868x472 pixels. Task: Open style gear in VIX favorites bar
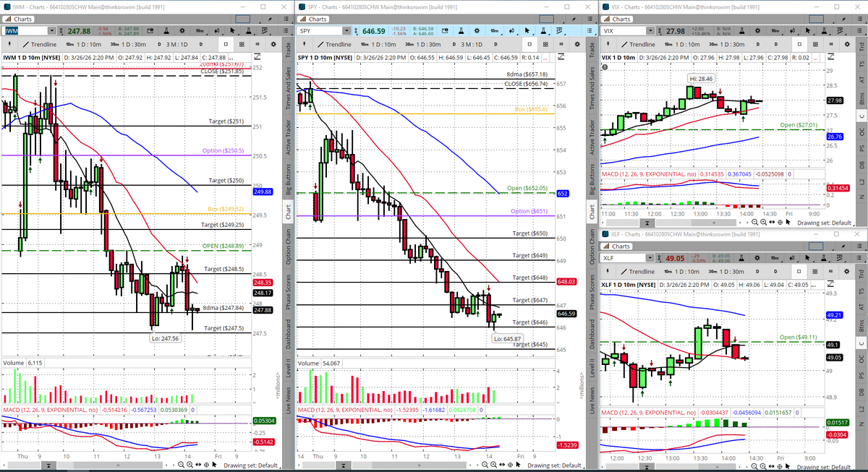pyautogui.click(x=847, y=44)
